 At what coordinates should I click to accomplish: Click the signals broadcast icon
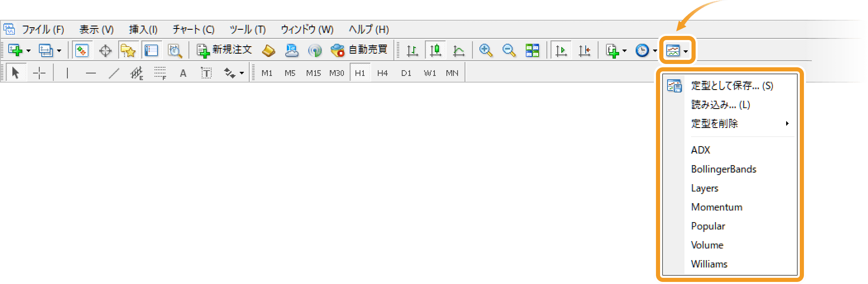pyautogui.click(x=315, y=51)
